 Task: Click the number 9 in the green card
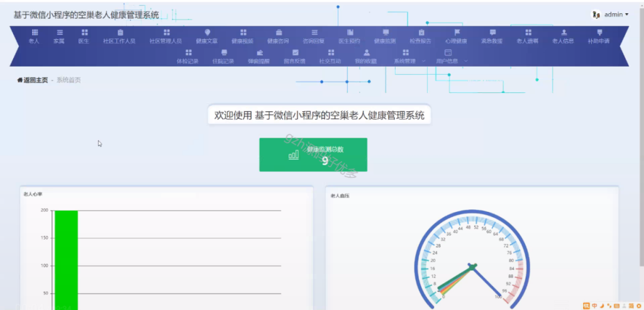[x=325, y=162]
